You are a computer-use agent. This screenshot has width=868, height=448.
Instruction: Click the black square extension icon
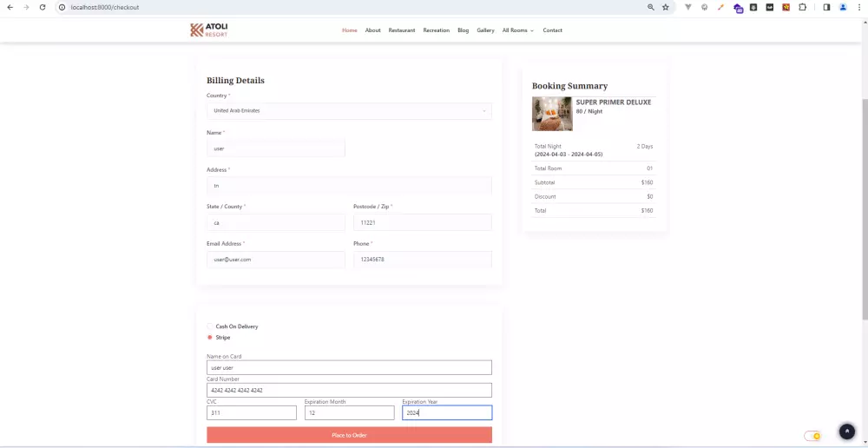pyautogui.click(x=769, y=7)
